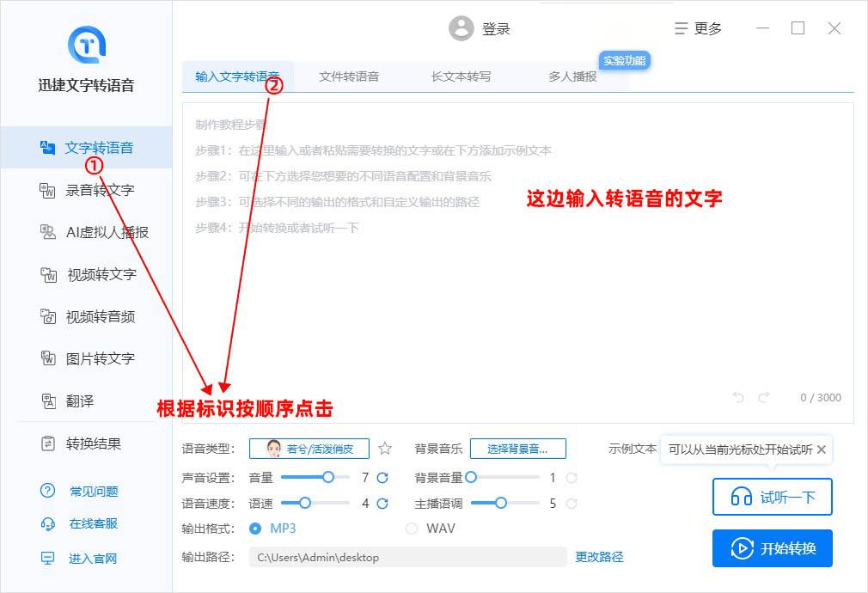Adjust the 语速 speed slider
The image size is (868, 593).
click(315, 504)
